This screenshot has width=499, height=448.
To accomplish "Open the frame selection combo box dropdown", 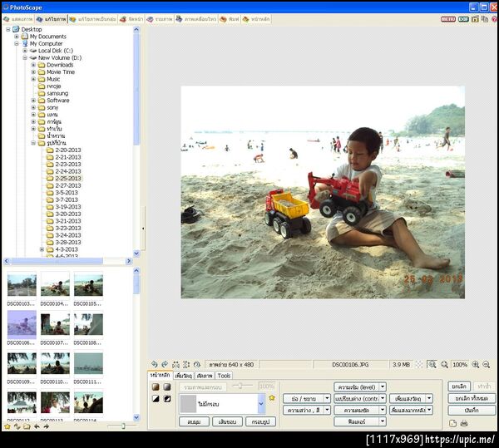I will pyautogui.click(x=261, y=404).
